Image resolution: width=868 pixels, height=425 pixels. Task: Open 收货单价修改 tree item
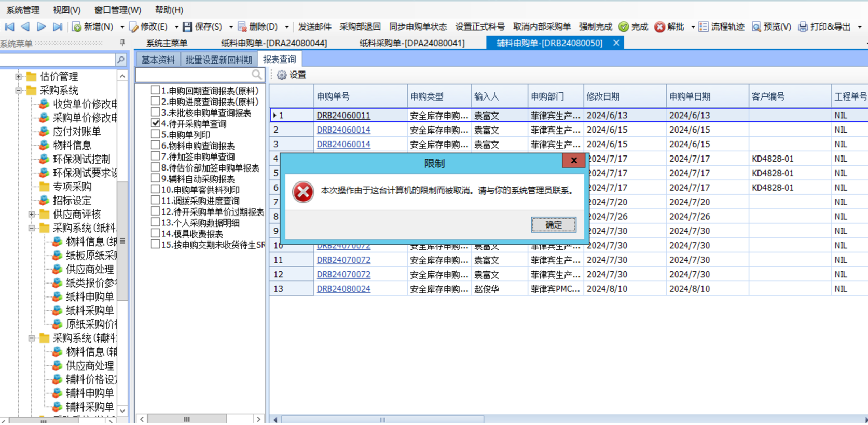point(85,104)
